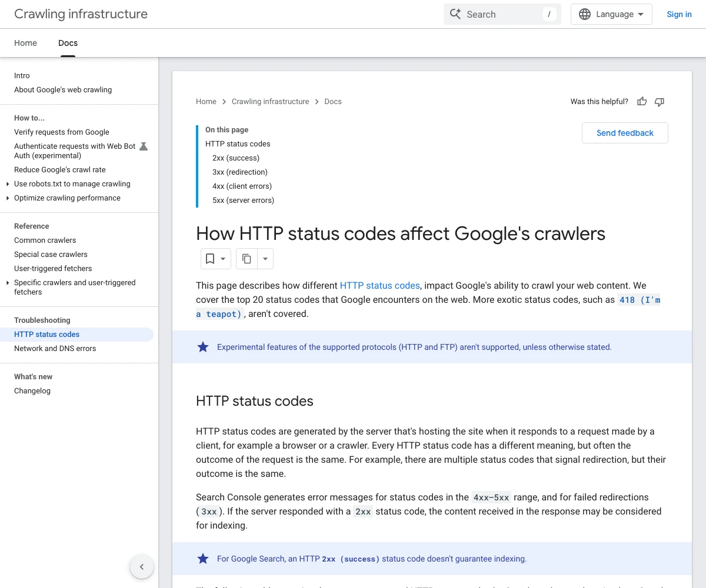Click the Send feedback button
Viewport: 706px width, 588px height.
coord(625,133)
